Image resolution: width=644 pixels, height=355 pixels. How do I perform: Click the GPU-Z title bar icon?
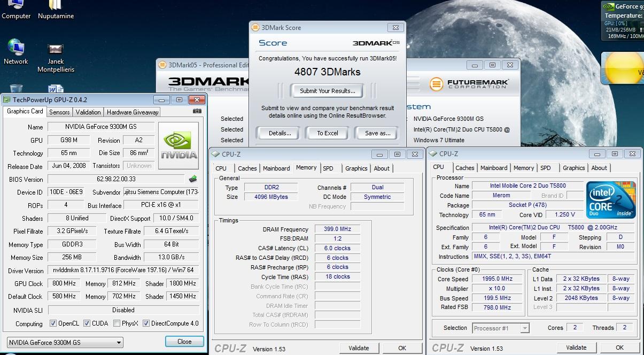[6, 99]
